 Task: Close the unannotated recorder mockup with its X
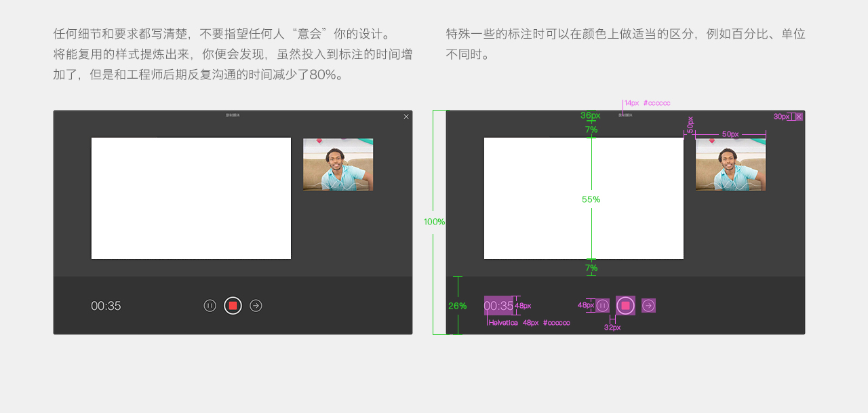click(406, 117)
